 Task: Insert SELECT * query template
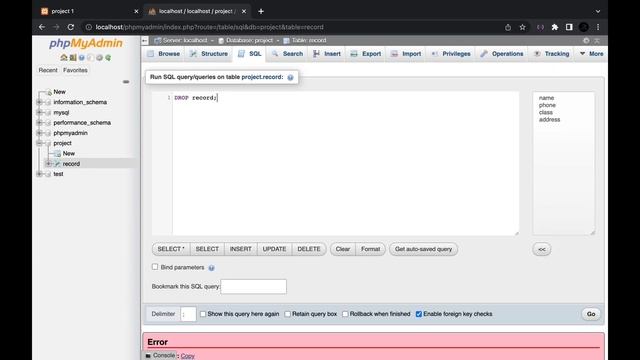[171, 249]
